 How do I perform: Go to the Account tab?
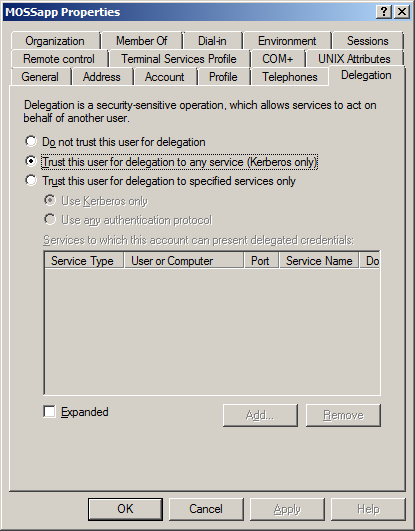coord(165,77)
